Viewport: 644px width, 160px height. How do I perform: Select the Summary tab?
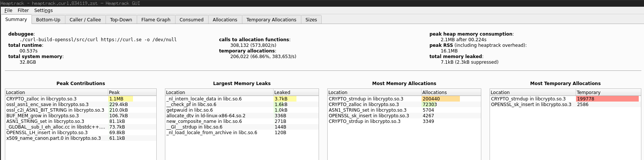(16, 19)
